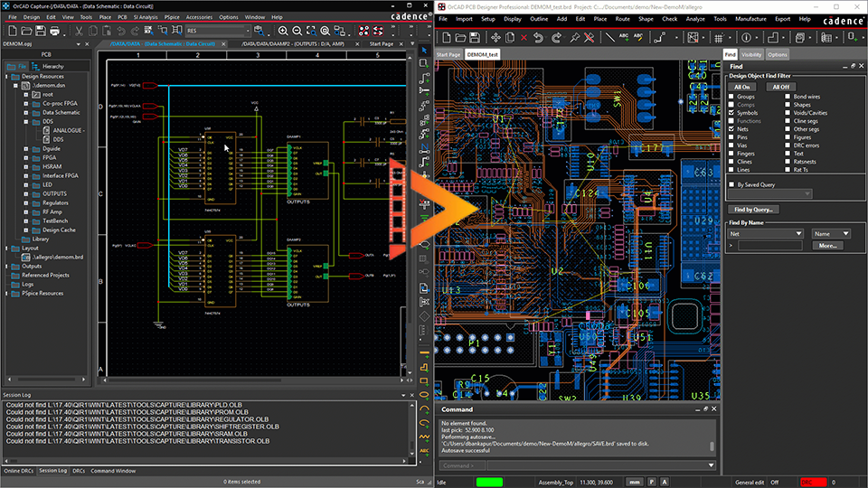Screen dimensions: 868x488
Task: Click Unfix crossed pin icon in PCB Designer
Action: tap(589, 38)
